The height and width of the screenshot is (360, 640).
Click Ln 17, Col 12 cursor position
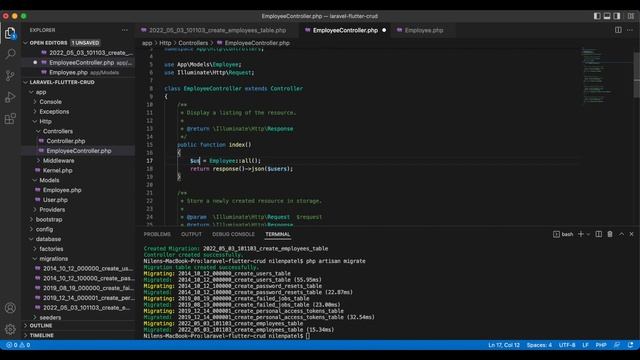click(504, 345)
